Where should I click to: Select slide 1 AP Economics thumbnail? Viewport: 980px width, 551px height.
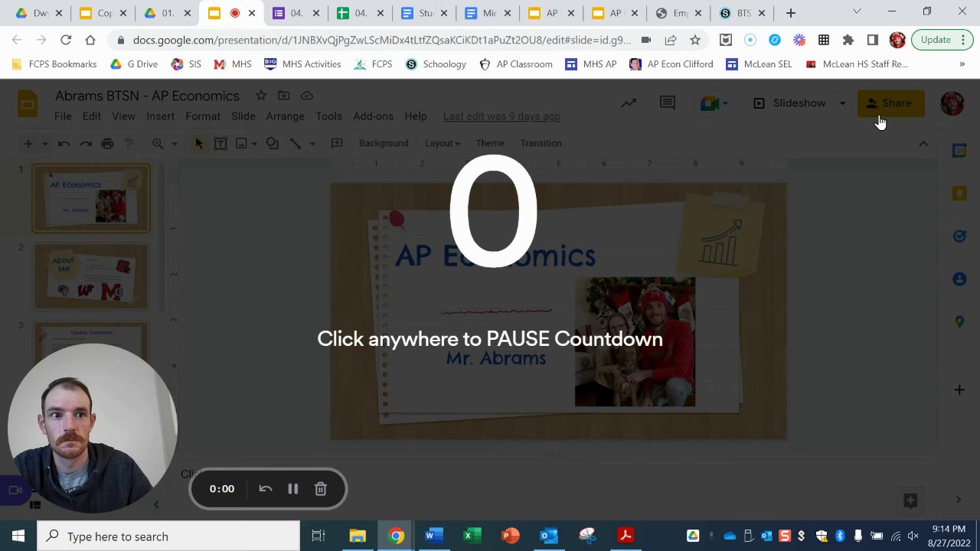point(91,199)
